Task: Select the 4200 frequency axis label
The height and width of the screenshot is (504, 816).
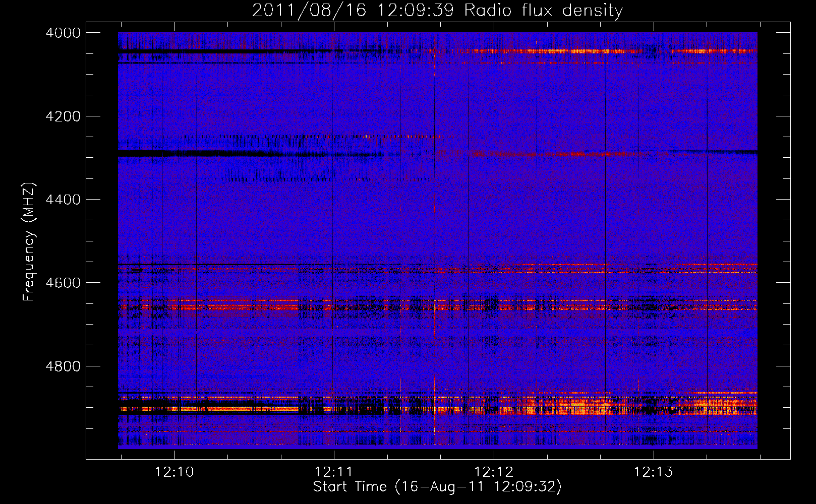Action: (x=63, y=116)
